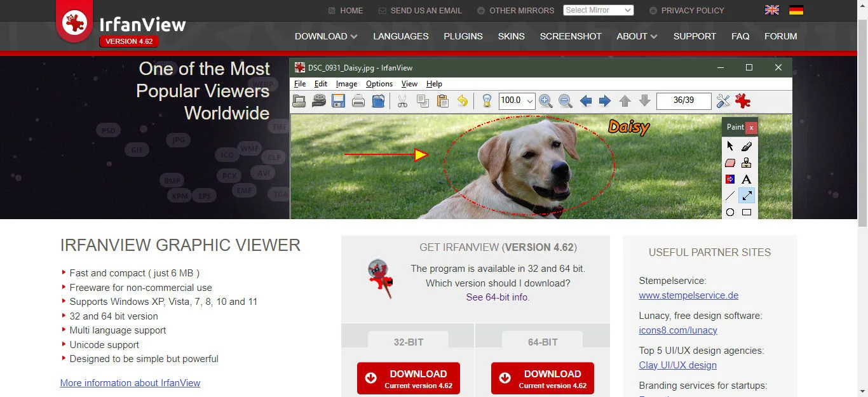The height and width of the screenshot is (397, 868).
Task: Download the 64-bit current version 4.62
Action: [543, 379]
